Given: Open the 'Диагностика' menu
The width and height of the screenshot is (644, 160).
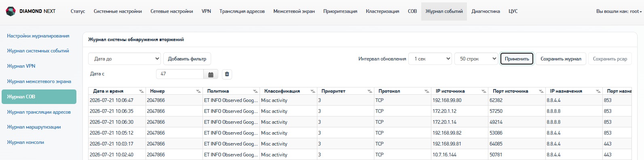Looking at the screenshot, I should click(486, 11).
